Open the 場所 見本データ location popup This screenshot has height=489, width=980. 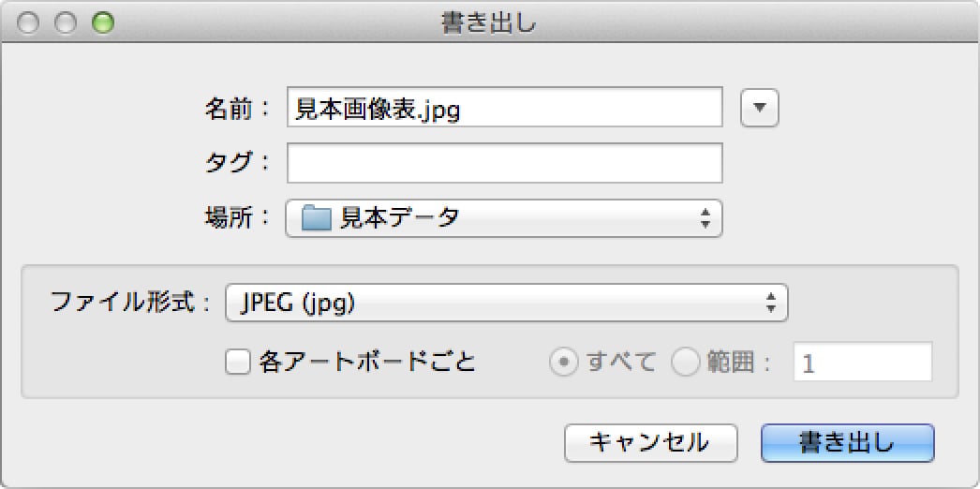coord(503,219)
